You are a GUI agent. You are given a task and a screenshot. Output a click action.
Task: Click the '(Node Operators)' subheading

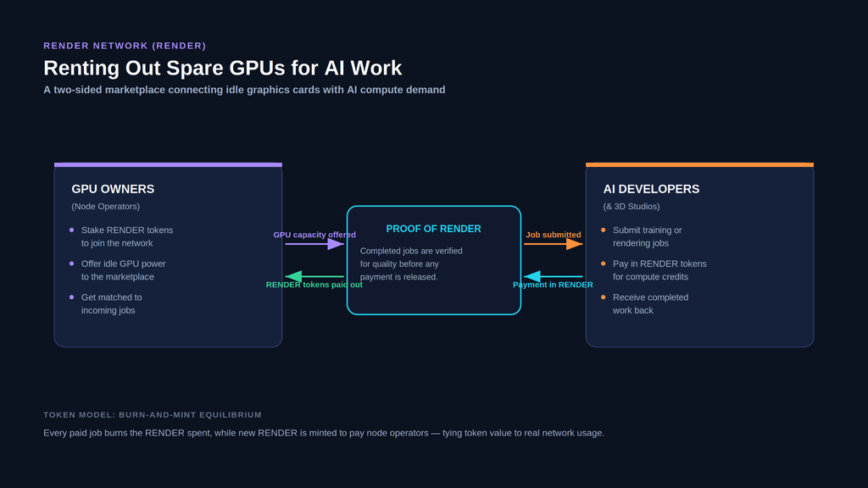[106, 207]
